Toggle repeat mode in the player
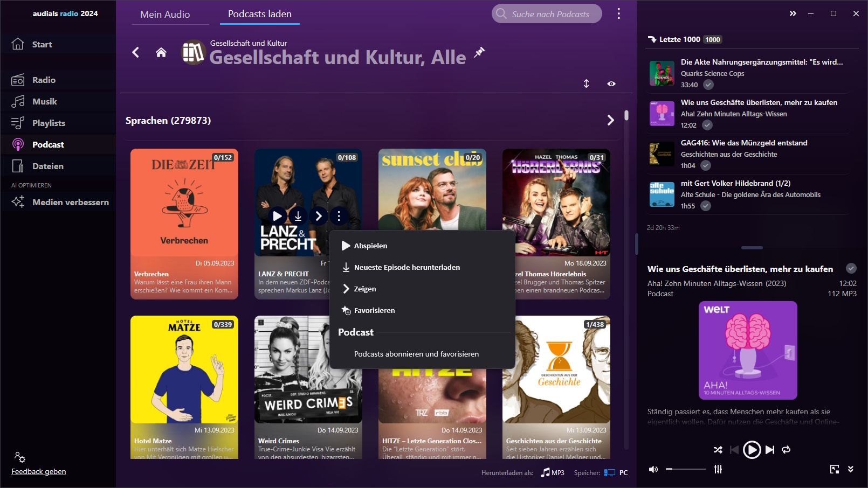Screen dimensions: 868x488 (x=786, y=449)
